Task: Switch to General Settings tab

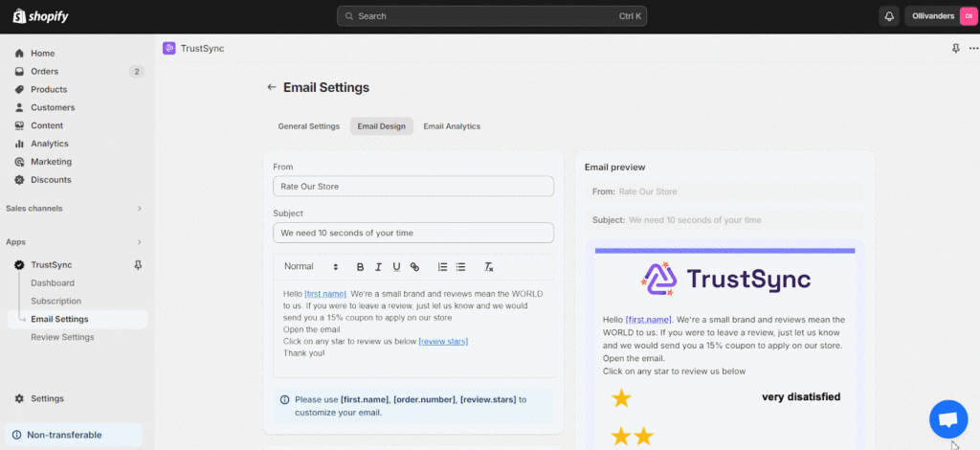Action: point(309,126)
